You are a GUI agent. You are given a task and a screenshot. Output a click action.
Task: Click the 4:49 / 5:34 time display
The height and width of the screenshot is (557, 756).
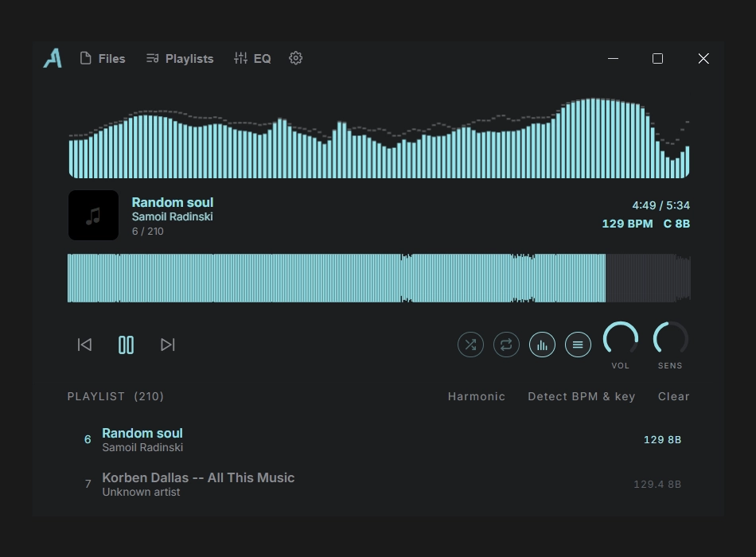pyautogui.click(x=661, y=205)
